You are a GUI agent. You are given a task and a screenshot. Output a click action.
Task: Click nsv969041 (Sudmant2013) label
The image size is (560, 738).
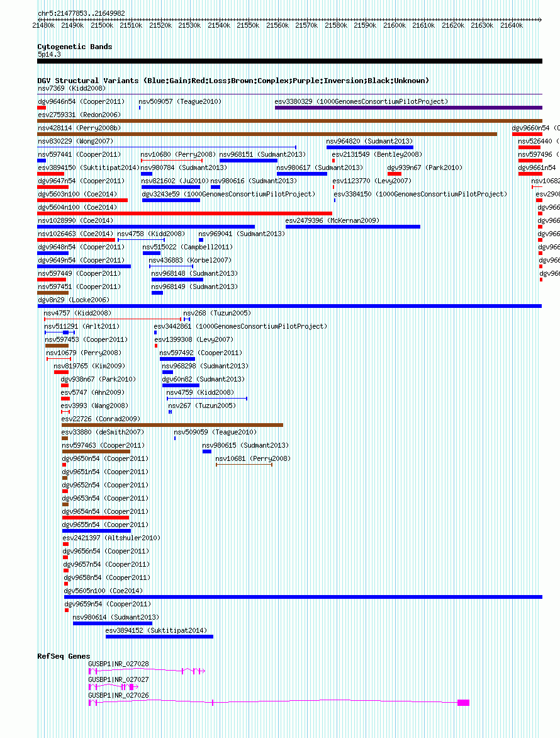point(241,234)
